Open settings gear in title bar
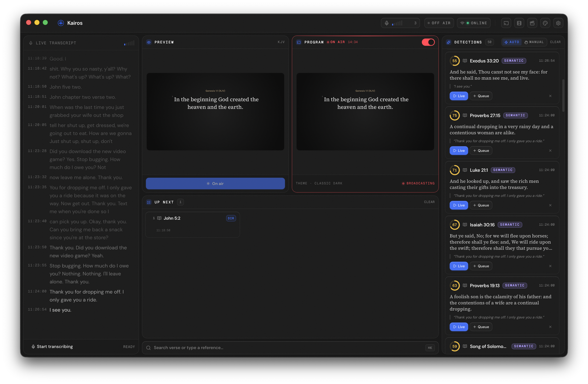The width and height of the screenshot is (588, 384). coord(558,23)
